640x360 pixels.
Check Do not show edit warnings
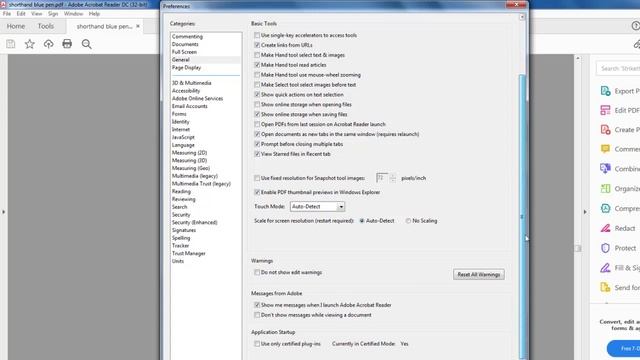[257, 272]
